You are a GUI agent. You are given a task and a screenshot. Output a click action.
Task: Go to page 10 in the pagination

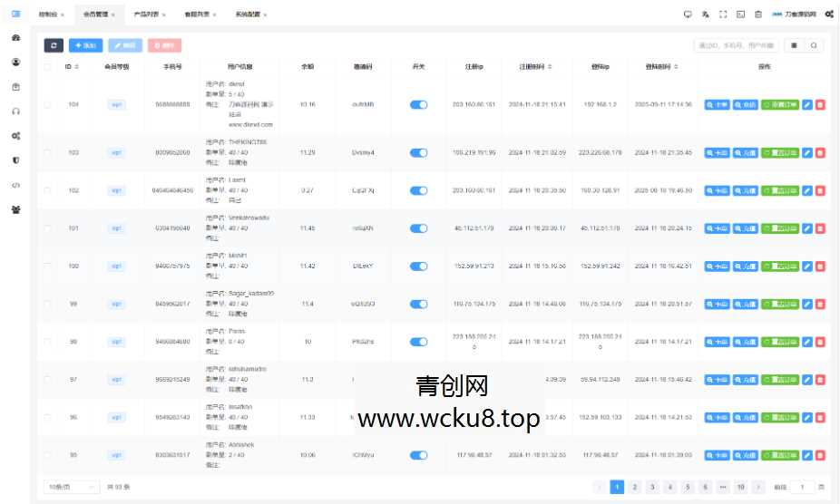click(740, 487)
